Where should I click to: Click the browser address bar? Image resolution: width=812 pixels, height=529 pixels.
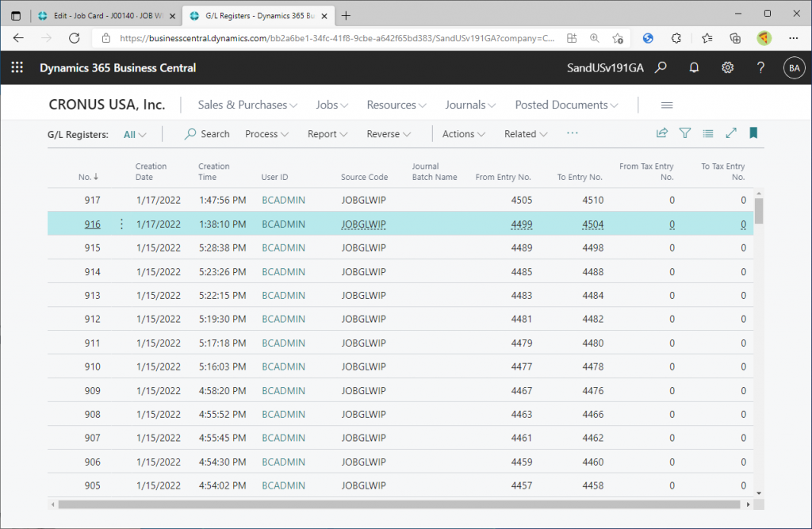(x=336, y=38)
